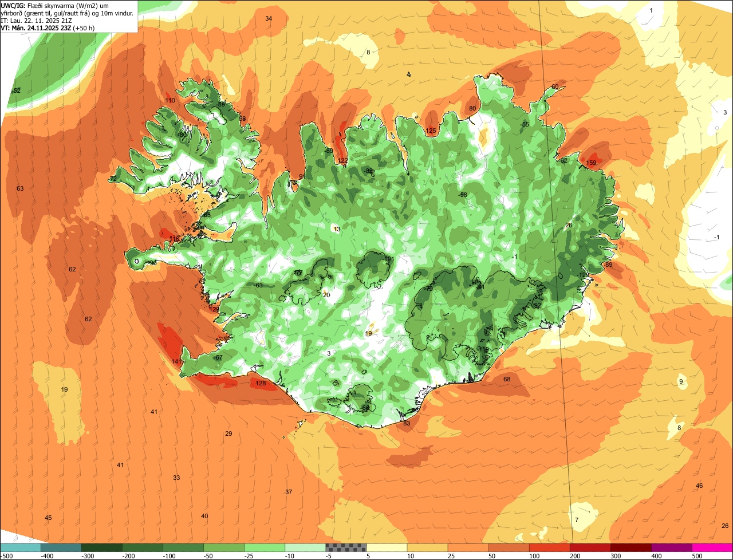Click the dark orange 50 to 100 swatch

pyautogui.click(x=509, y=547)
